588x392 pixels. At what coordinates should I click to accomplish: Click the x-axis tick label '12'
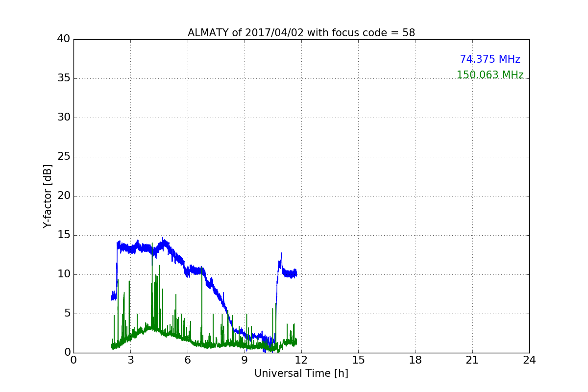[301, 360]
